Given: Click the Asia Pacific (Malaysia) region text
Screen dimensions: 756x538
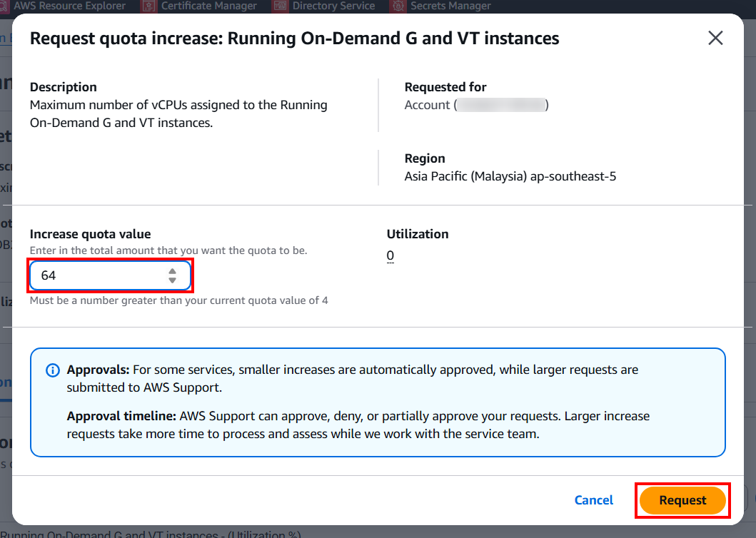Looking at the screenshot, I should 510,176.
